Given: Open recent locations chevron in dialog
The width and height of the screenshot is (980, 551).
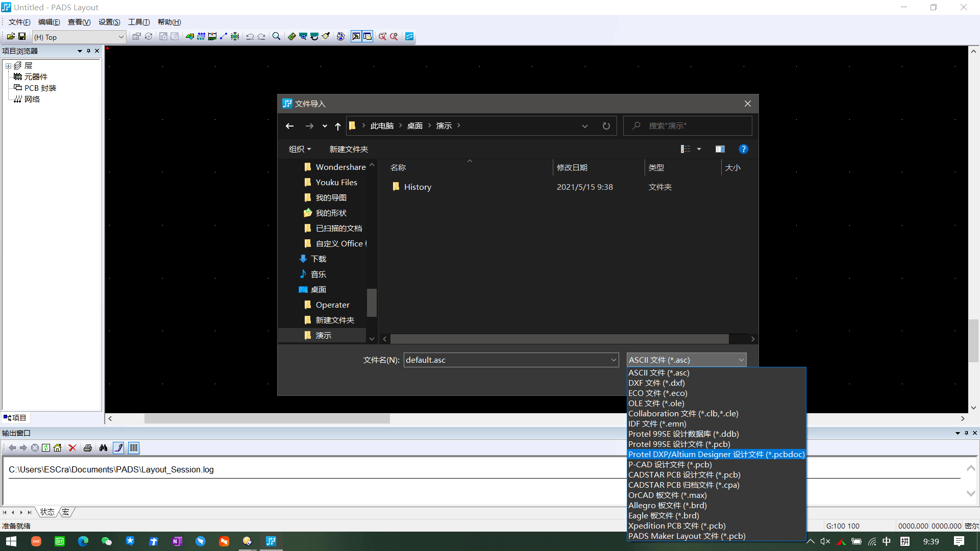Looking at the screenshot, I should (x=325, y=126).
